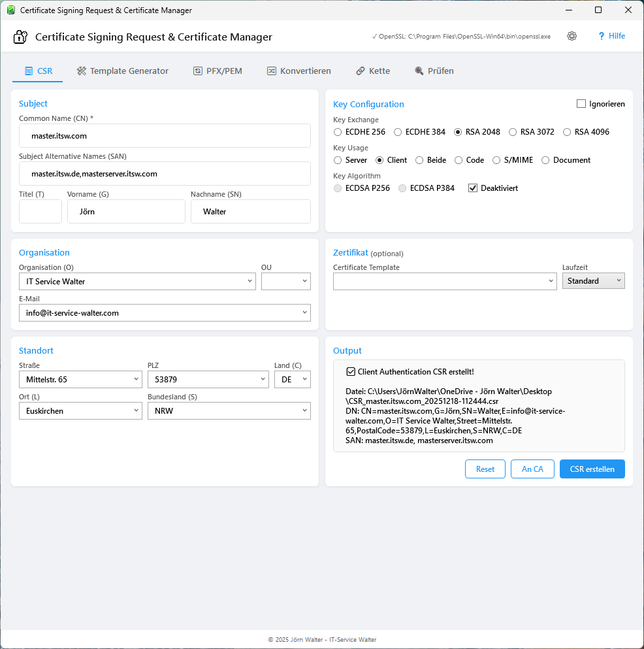Viewport: 644px width, 649px height.
Task: Open the settings gear in the header
Action: coord(572,36)
